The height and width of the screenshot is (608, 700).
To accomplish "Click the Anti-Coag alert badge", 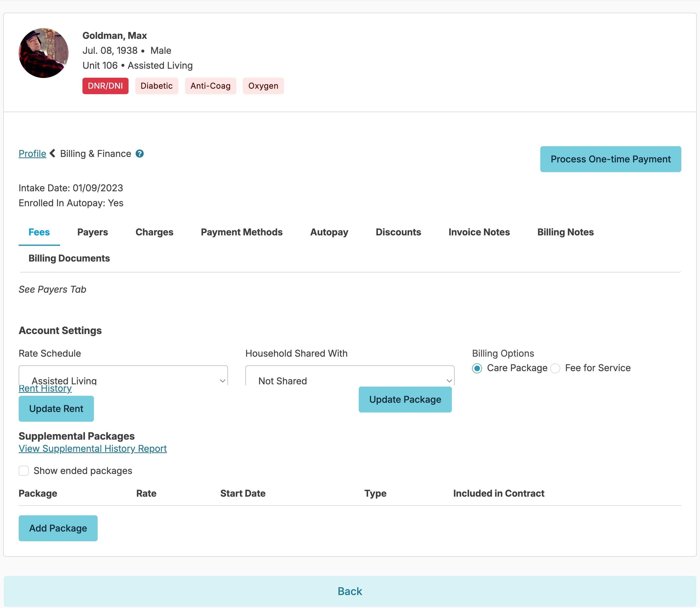I will 210,86.
